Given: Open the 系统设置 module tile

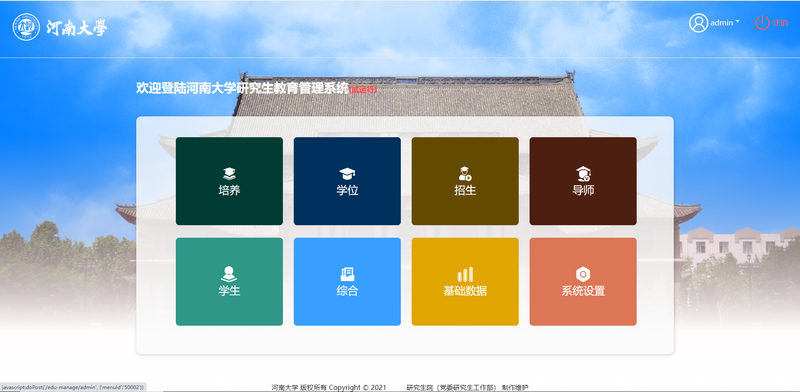Looking at the screenshot, I should [583, 281].
